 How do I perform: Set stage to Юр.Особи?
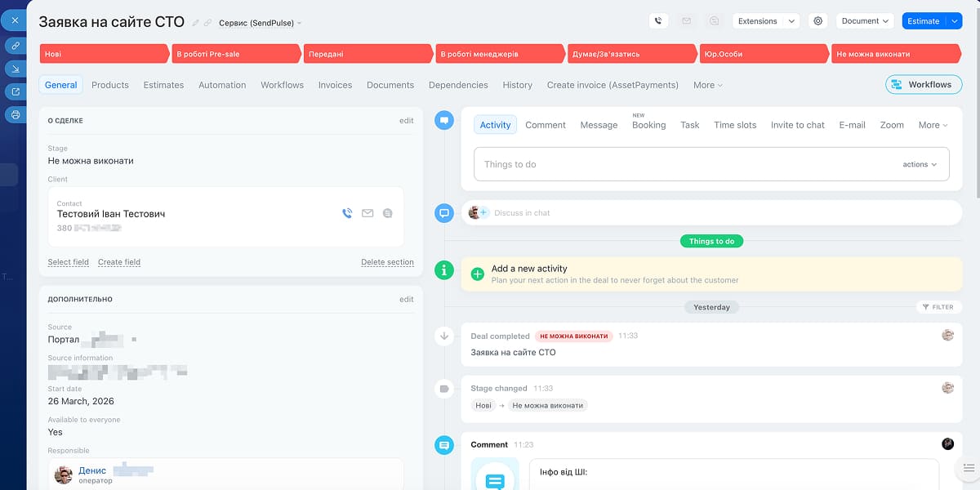(x=764, y=54)
